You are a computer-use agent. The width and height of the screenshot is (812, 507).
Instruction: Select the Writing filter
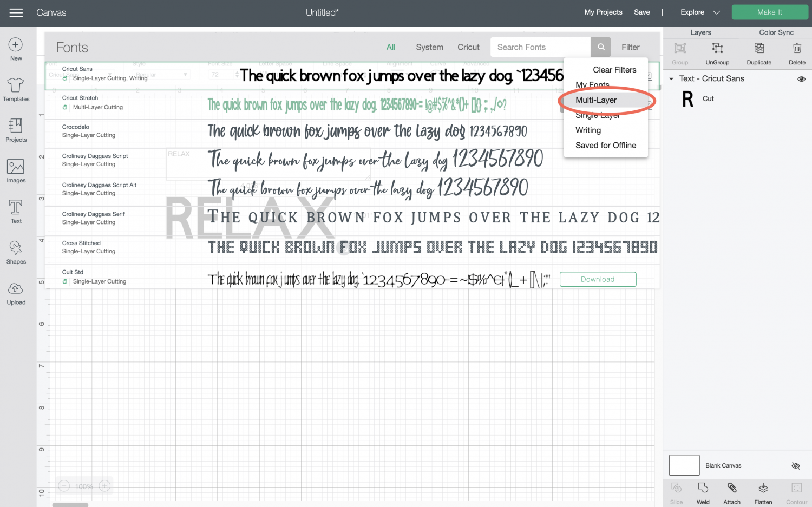588,130
